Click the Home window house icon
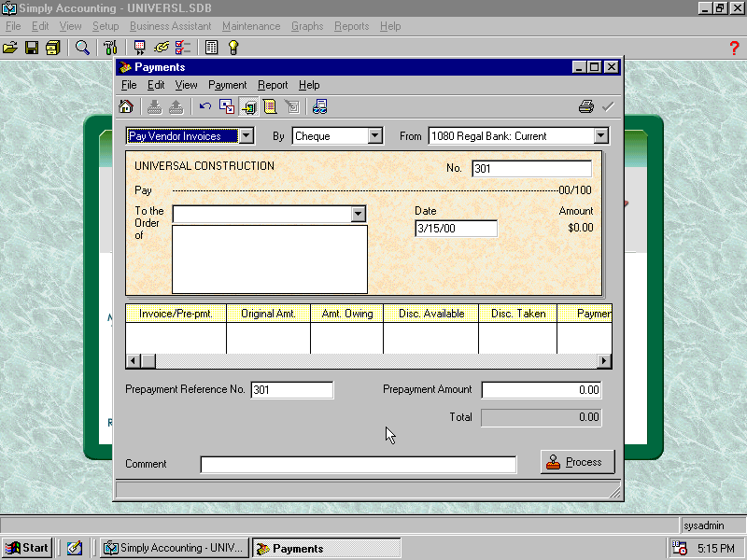The width and height of the screenshot is (747, 560). point(126,106)
